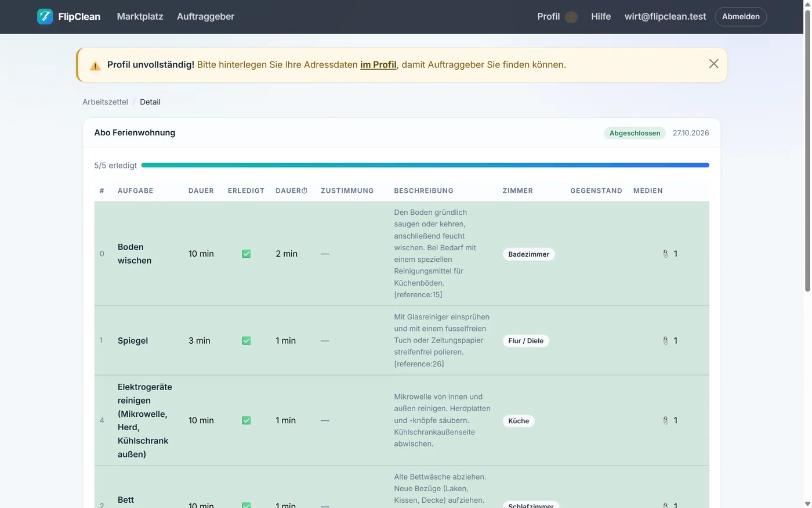Click the Profil notification badge icon
The width and height of the screenshot is (812, 508).
571,17
